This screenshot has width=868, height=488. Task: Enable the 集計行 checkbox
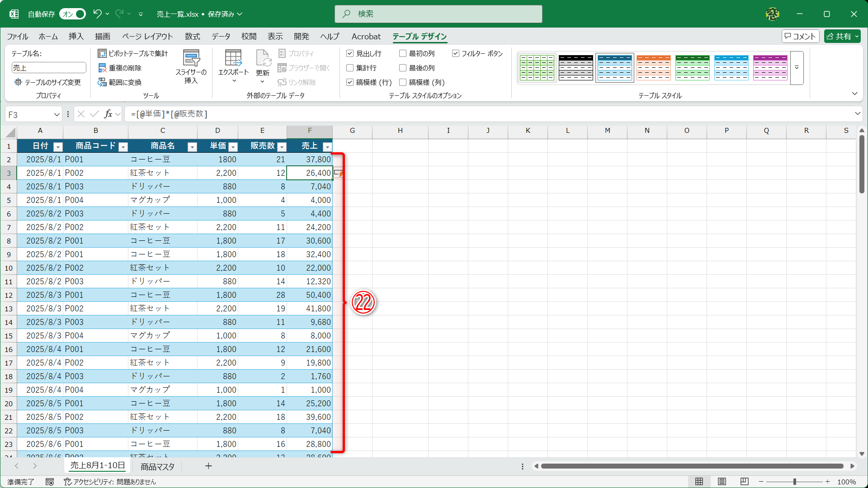[350, 68]
